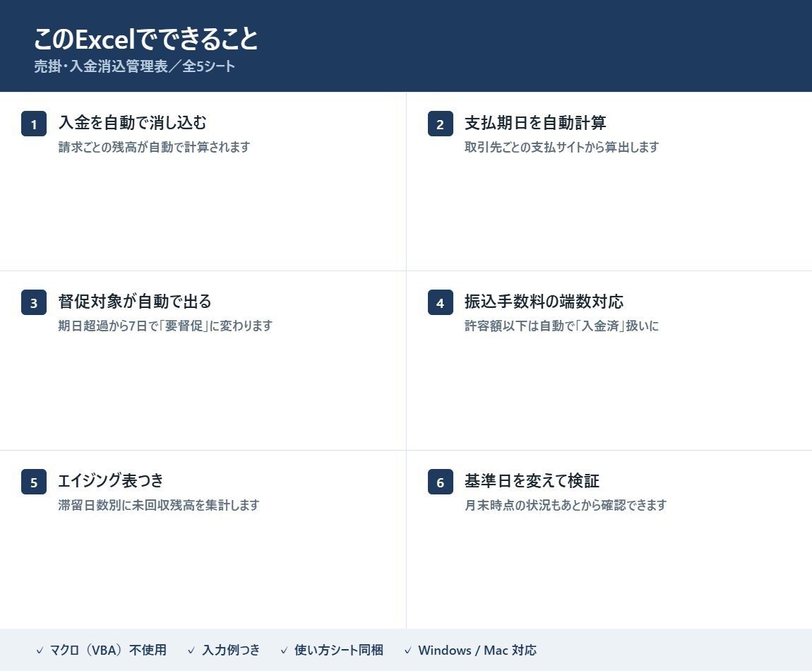Click the number 2 badge icon
This screenshot has height=671, width=812.
pyautogui.click(x=440, y=124)
